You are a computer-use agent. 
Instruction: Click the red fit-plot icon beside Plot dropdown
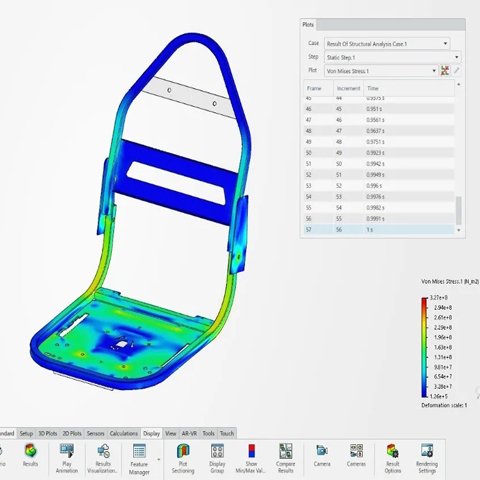tap(445, 70)
